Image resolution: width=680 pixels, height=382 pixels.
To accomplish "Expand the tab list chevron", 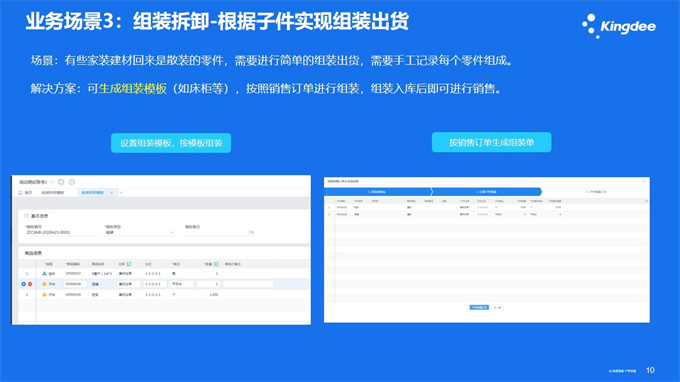I will tap(121, 193).
